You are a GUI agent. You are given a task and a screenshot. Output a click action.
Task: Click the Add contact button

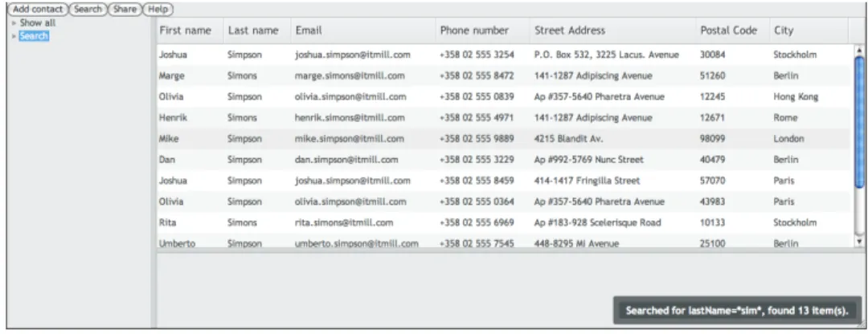point(38,10)
